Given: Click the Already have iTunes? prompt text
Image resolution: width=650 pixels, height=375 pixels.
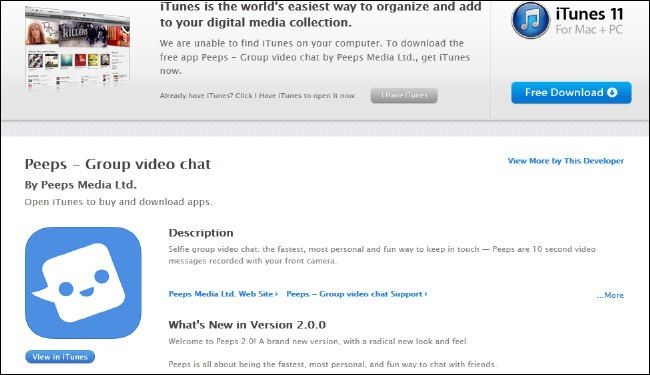Looking at the screenshot, I should click(x=258, y=95).
